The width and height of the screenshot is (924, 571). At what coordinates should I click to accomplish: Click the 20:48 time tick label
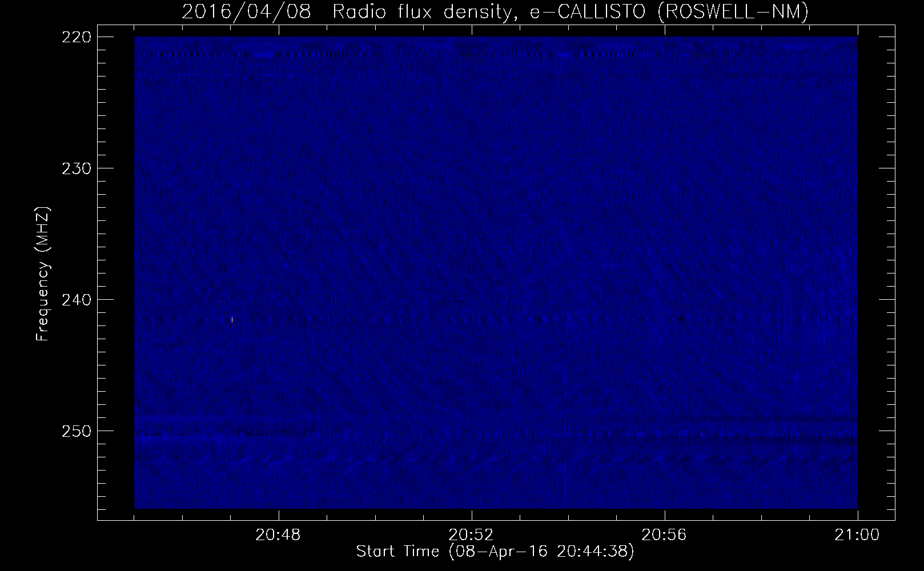point(279,535)
